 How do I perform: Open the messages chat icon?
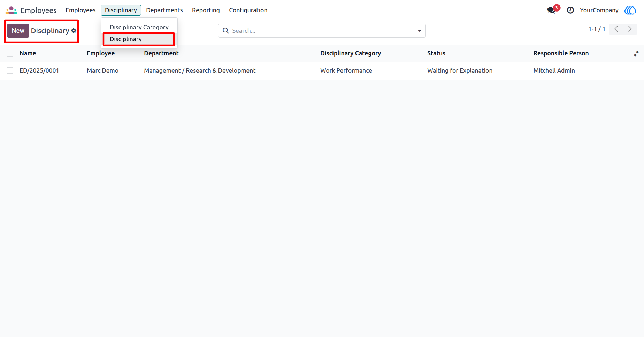pyautogui.click(x=551, y=10)
